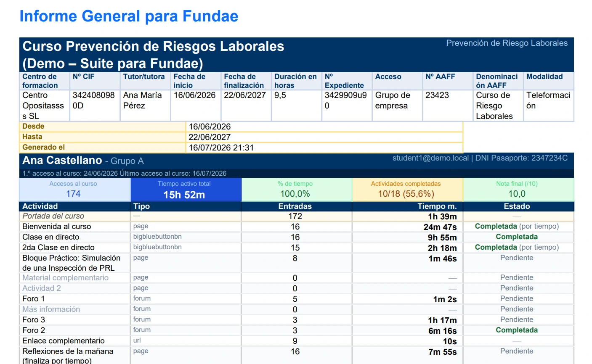Image resolution: width=592 pixels, height=364 pixels.
Task: Click the 'Teleformación' modality cell
Action: click(549, 106)
